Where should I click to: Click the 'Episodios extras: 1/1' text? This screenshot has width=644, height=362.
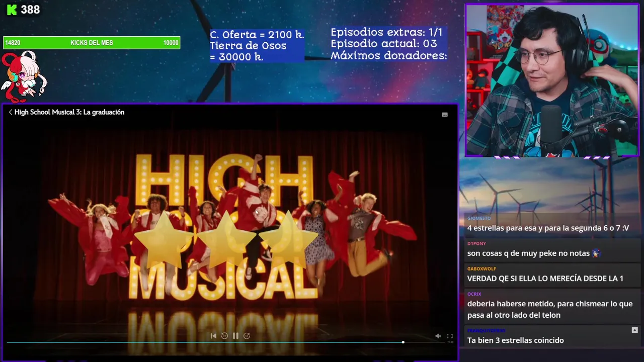coord(386,32)
